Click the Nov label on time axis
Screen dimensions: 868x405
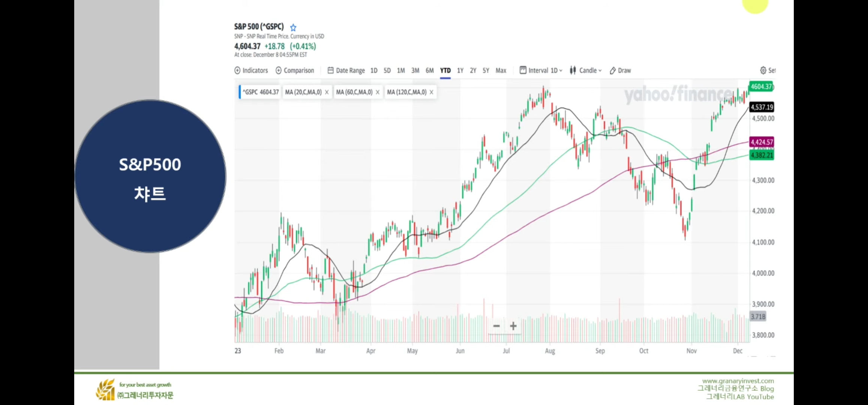tap(691, 351)
